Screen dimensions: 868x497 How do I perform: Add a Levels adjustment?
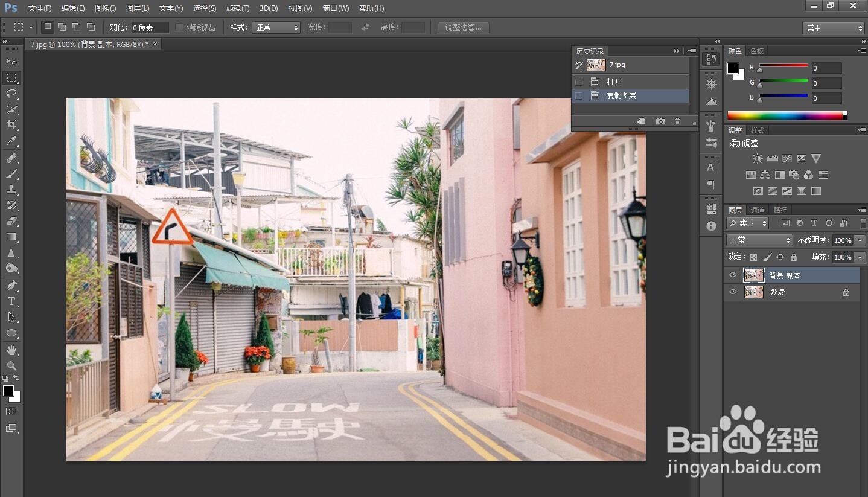click(772, 158)
